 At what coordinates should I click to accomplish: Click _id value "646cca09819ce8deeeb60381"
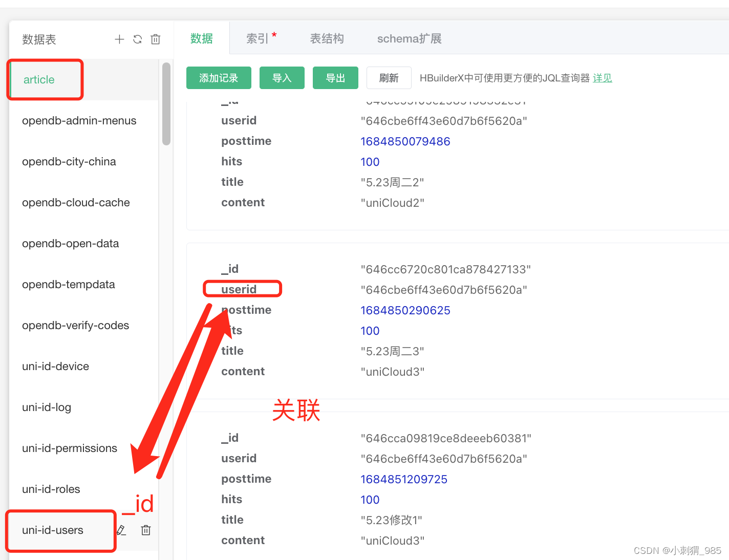(446, 438)
